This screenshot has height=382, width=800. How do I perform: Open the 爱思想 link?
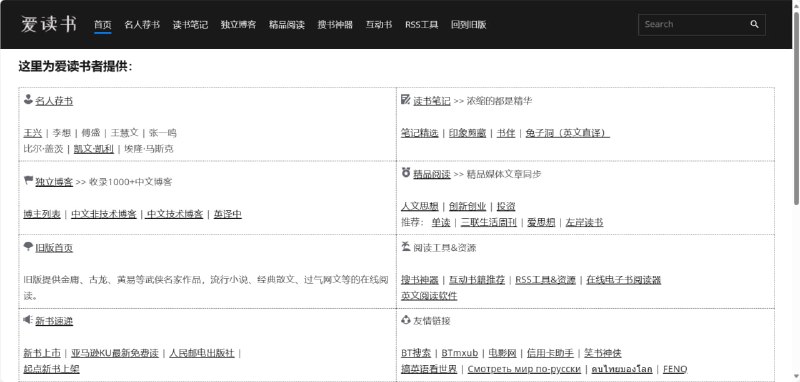pyautogui.click(x=541, y=222)
